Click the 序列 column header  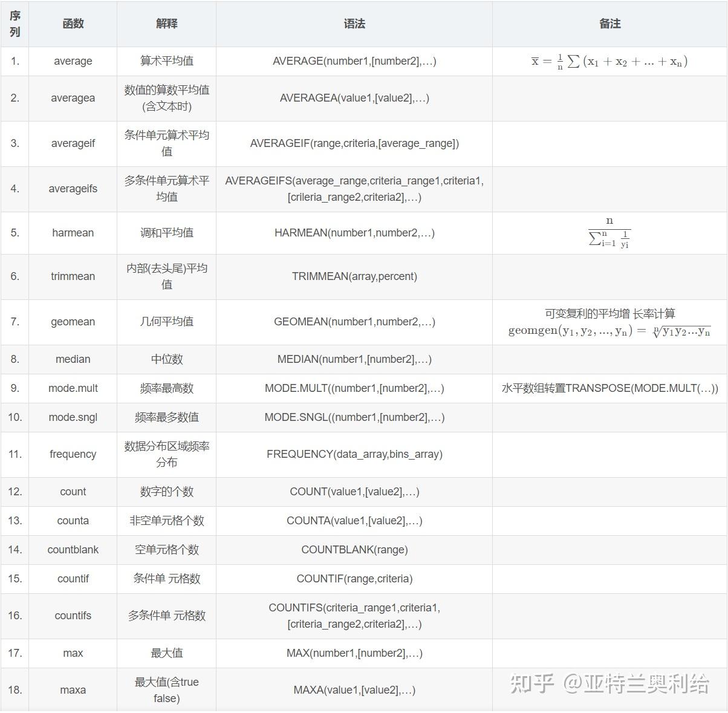click(x=14, y=24)
